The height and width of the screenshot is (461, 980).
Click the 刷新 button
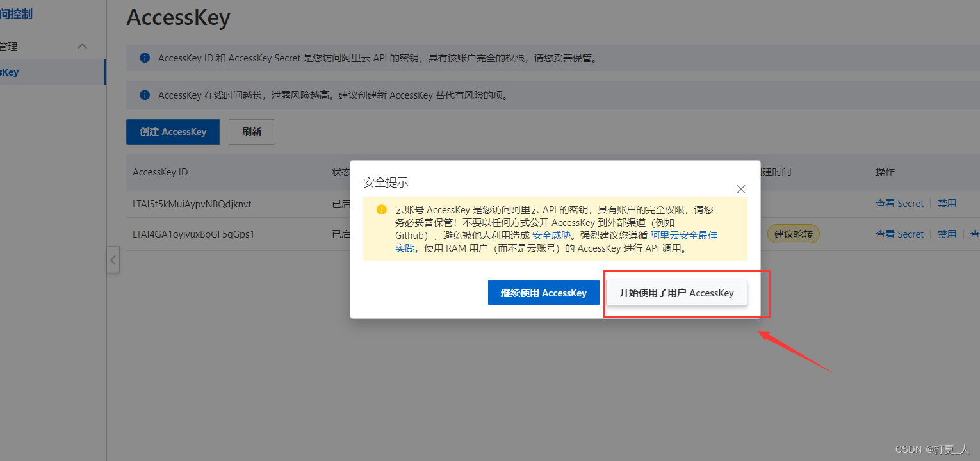(252, 132)
